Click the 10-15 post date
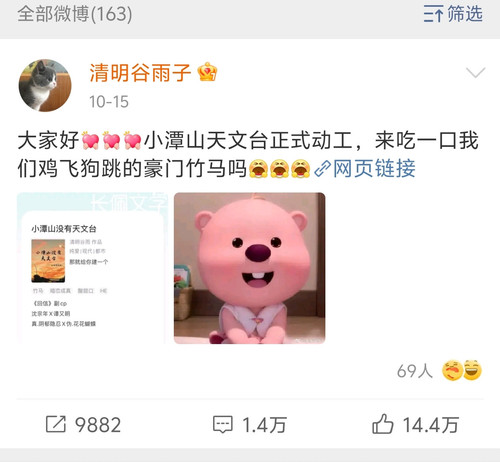This screenshot has width=500, height=462. click(x=109, y=102)
